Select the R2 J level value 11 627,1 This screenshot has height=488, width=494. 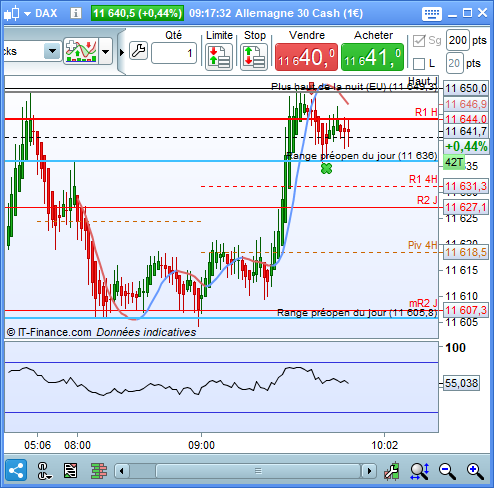466,207
